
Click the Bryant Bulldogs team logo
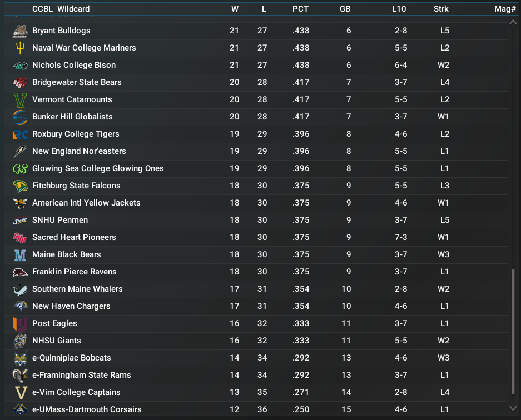coord(20,31)
